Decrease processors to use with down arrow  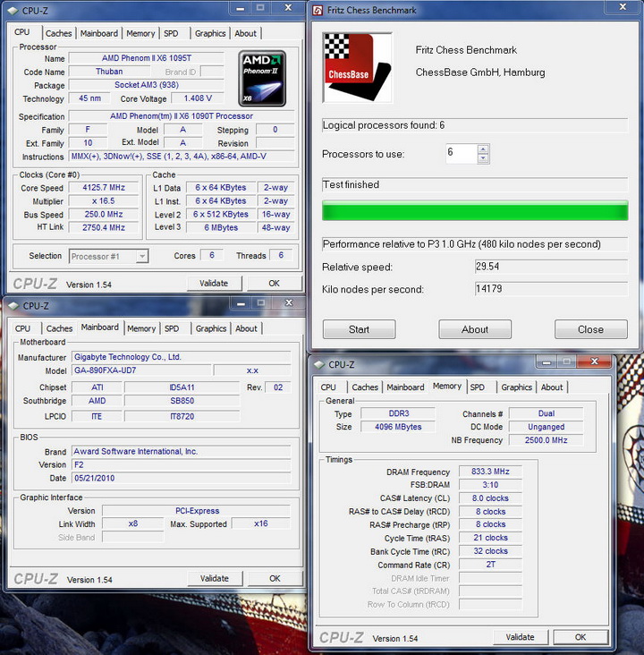(x=483, y=157)
